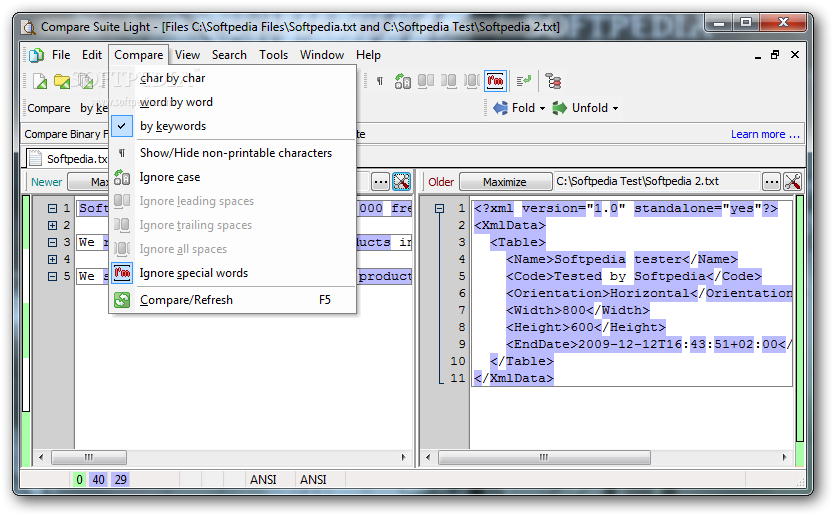Image resolution: width=834 pixels, height=516 pixels.
Task: Follow the Learn more link
Action: tap(765, 134)
